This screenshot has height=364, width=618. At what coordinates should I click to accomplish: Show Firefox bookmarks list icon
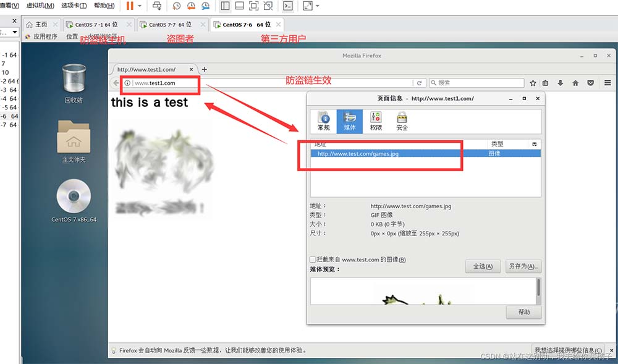(546, 83)
